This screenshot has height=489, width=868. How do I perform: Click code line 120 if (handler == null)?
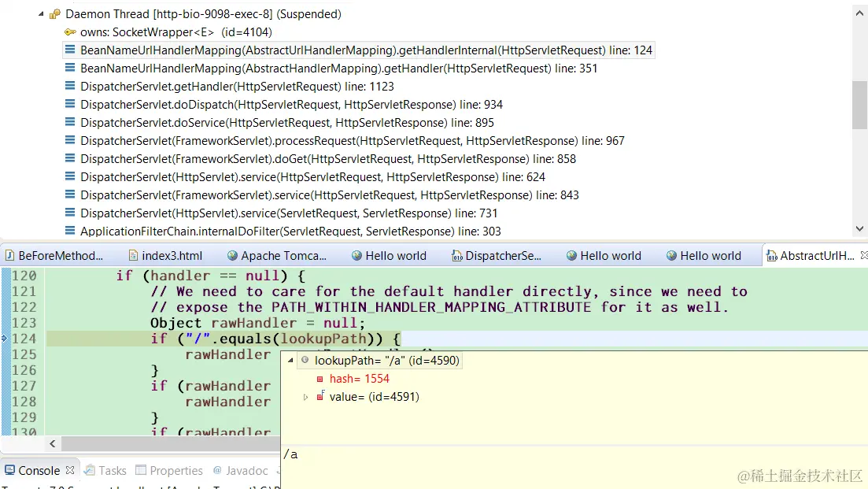point(210,276)
